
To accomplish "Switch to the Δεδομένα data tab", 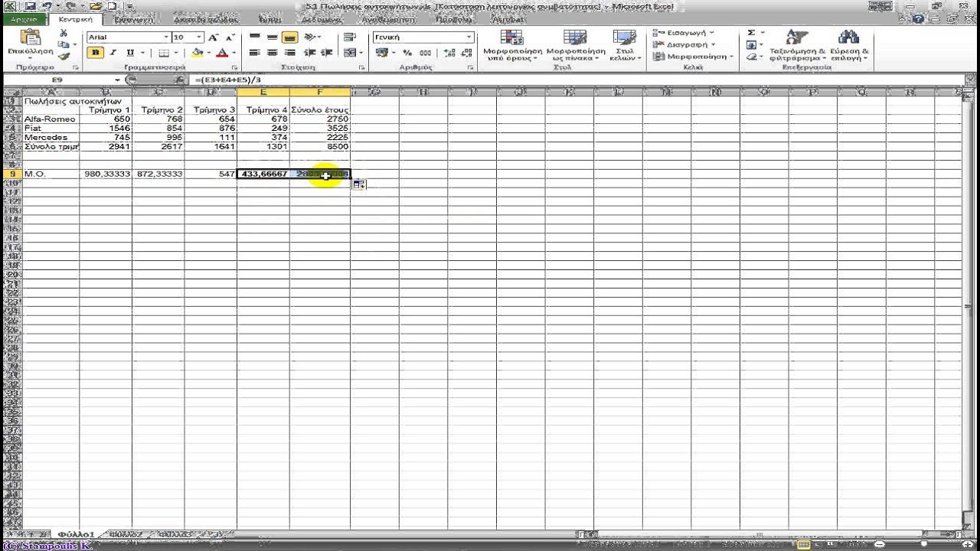I will click(321, 19).
